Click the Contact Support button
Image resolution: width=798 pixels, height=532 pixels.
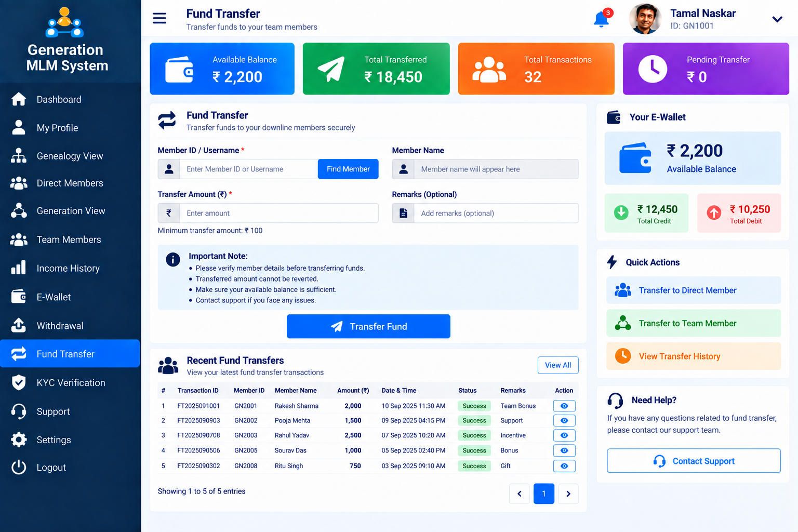pos(694,461)
